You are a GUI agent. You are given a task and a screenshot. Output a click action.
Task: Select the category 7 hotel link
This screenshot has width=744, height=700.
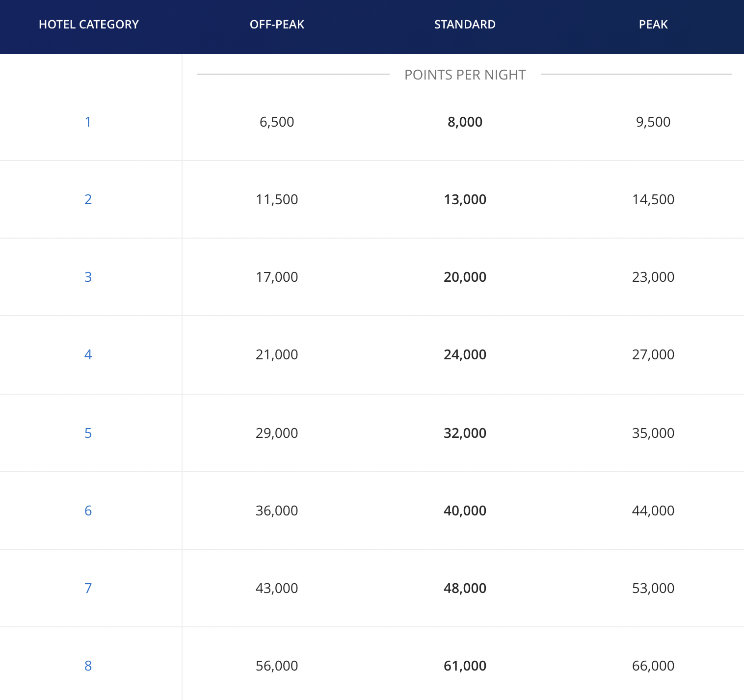click(x=88, y=588)
